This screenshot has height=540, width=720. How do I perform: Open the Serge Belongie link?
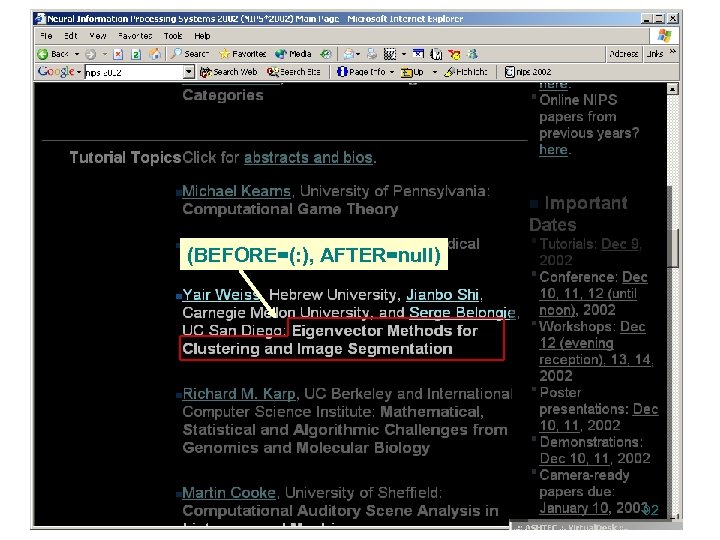462,313
